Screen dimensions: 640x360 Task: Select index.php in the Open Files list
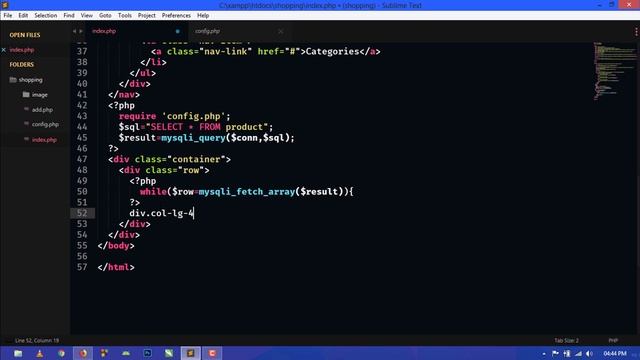tap(22, 50)
